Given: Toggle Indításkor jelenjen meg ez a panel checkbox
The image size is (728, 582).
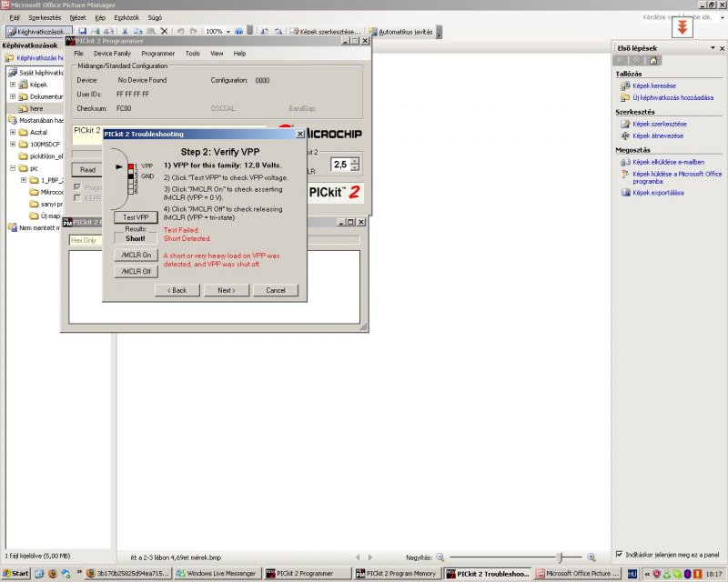Looking at the screenshot, I should pos(619,554).
